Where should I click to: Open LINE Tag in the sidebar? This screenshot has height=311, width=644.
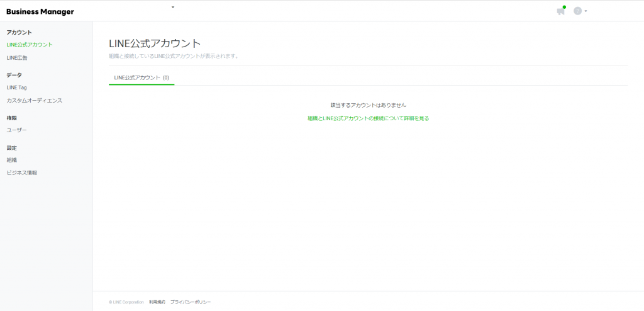pos(17,88)
